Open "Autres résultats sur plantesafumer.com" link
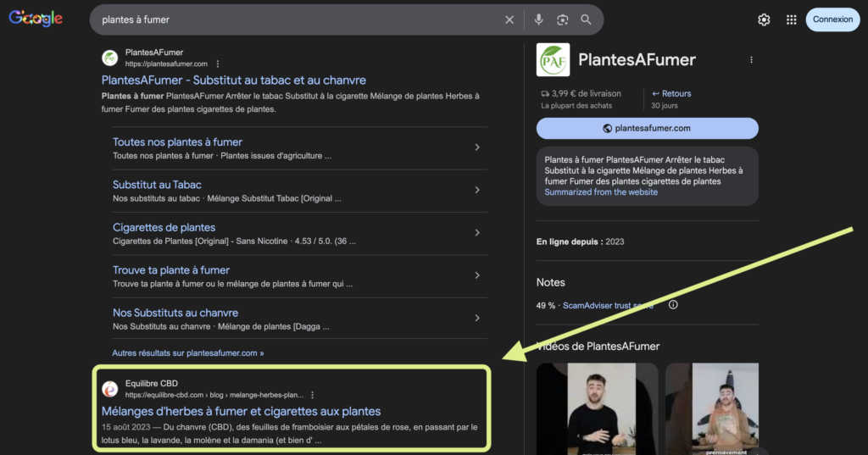Image resolution: width=868 pixels, height=455 pixels. pos(187,352)
